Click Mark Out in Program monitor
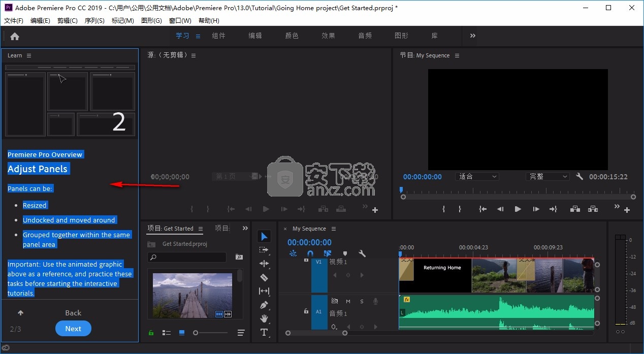The height and width of the screenshot is (354, 644). click(x=460, y=209)
